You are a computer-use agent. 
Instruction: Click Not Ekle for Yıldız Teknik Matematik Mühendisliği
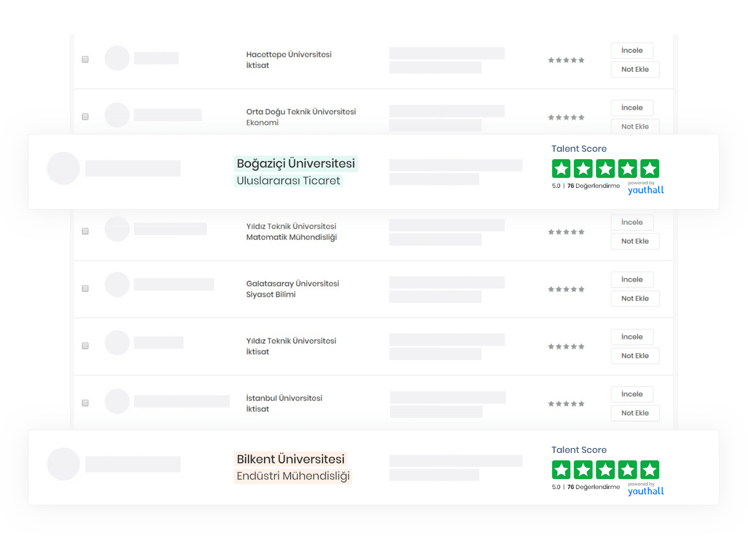pos(635,241)
